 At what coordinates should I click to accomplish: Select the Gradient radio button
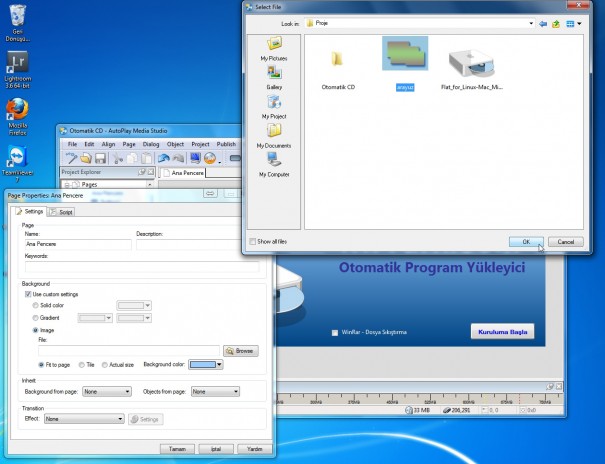tap(35, 318)
